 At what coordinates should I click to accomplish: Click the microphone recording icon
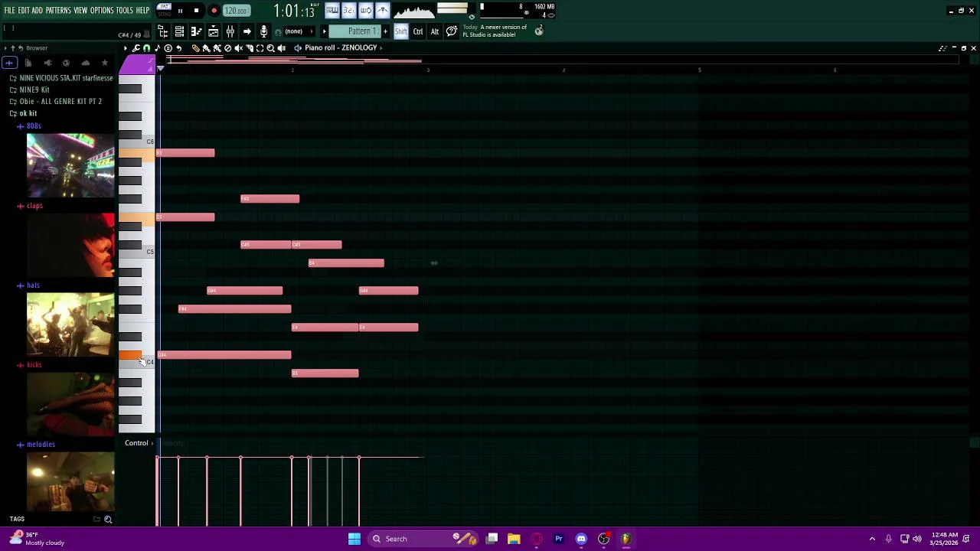[263, 31]
